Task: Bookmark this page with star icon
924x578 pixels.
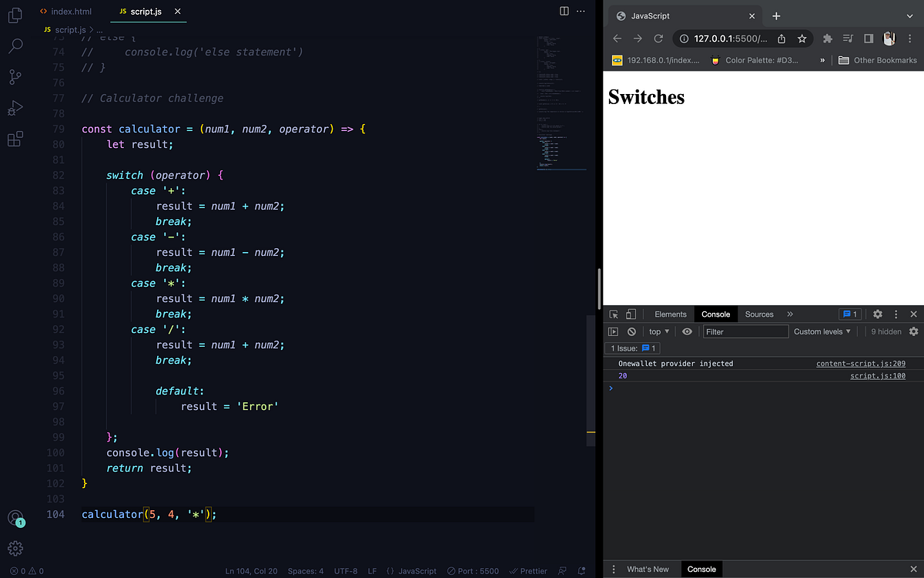Action: tap(802, 39)
